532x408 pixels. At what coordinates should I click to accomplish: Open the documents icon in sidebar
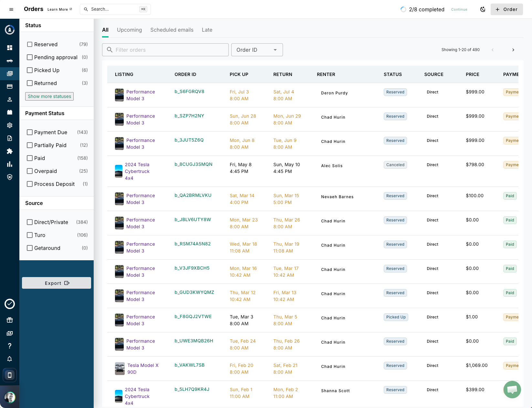pos(10,138)
